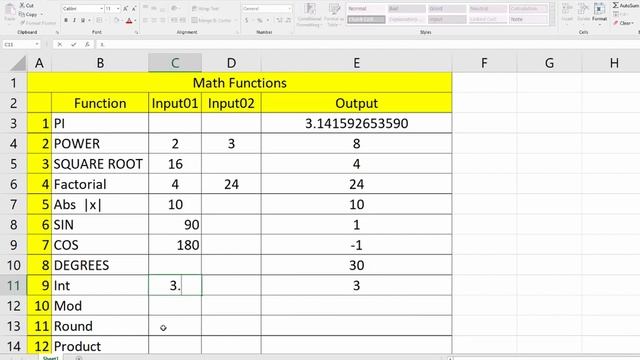Open the font size dropdown
This screenshot has width=640, height=360.
[118, 9]
